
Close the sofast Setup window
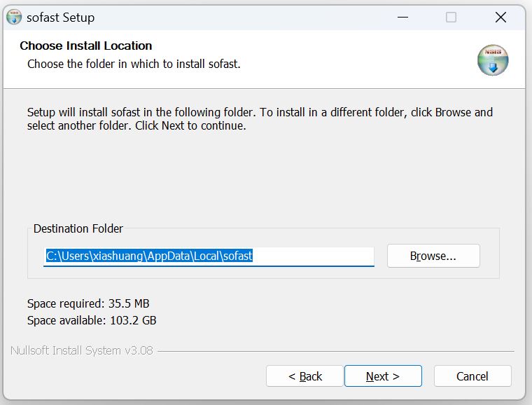(500, 18)
